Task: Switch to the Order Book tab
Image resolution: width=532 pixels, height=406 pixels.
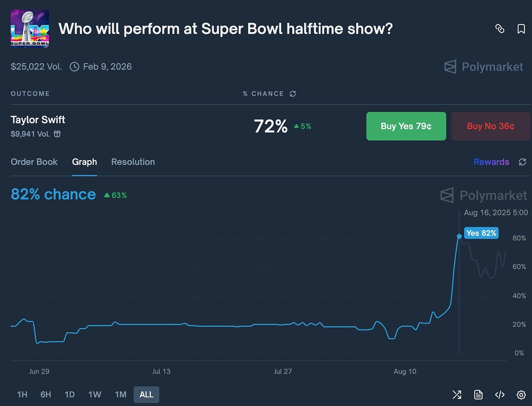Action: (x=34, y=162)
